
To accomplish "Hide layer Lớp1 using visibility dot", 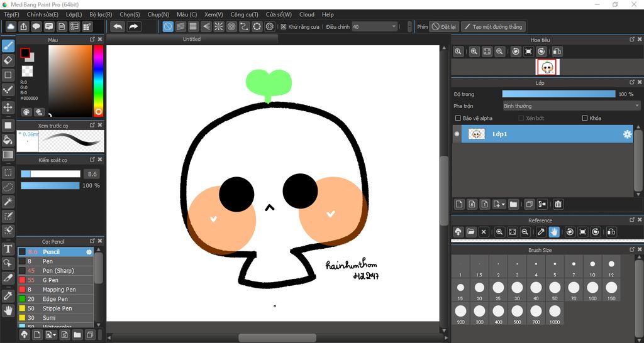I will pos(457,134).
